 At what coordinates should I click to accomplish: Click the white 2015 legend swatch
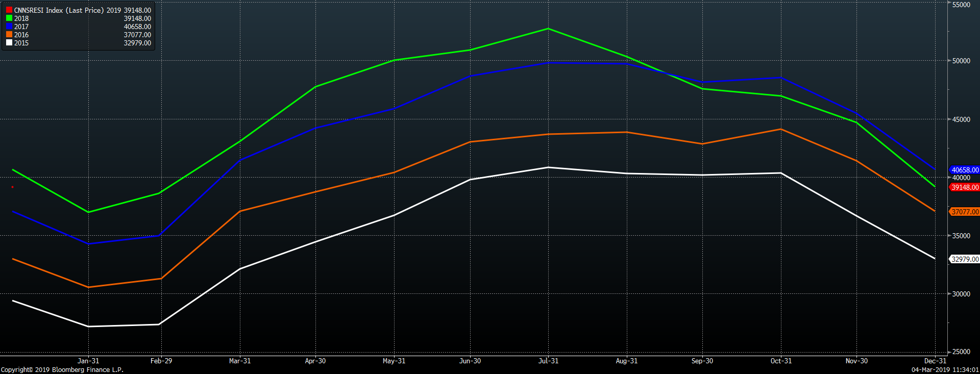[9, 43]
